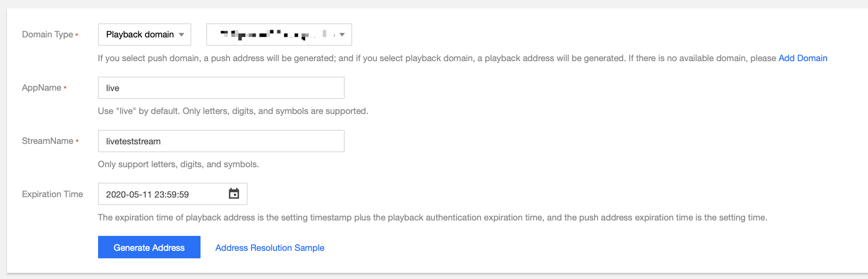Click the StreamName label

point(47,141)
